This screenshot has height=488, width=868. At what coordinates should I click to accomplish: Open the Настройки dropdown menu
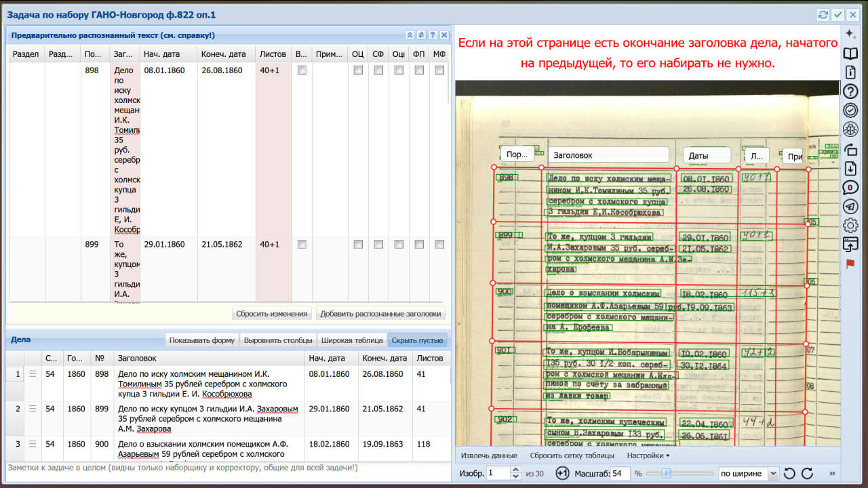coord(648,455)
